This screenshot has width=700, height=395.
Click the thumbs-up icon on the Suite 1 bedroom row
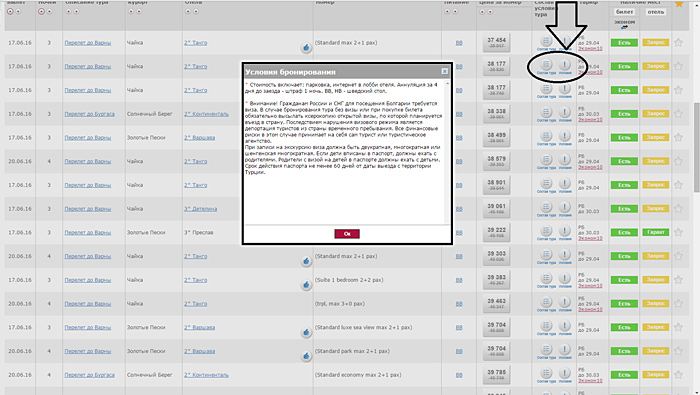click(x=306, y=284)
